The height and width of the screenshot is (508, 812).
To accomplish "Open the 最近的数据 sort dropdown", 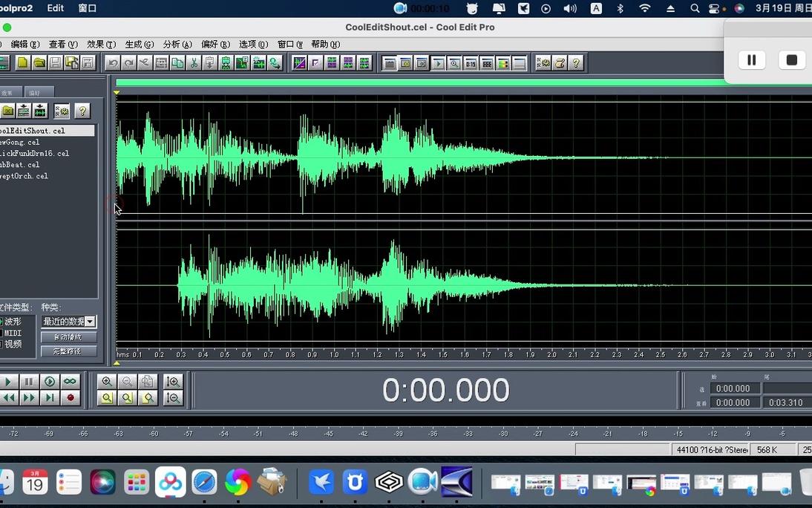I will [90, 322].
